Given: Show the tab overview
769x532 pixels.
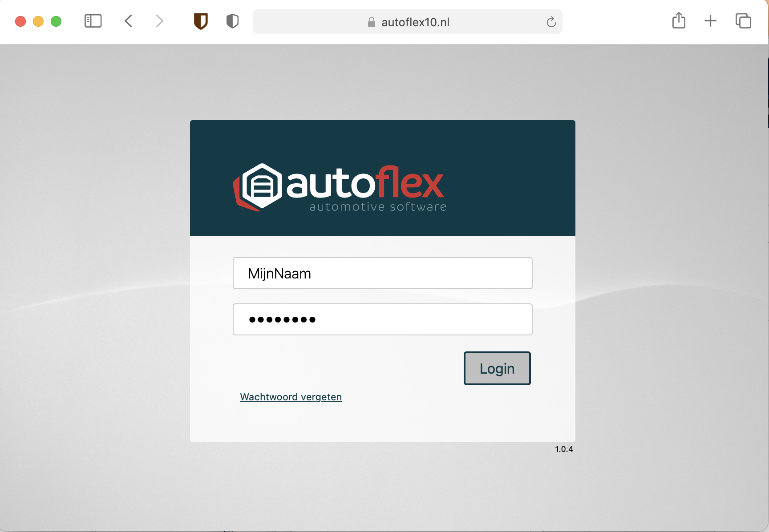Looking at the screenshot, I should 743,21.
